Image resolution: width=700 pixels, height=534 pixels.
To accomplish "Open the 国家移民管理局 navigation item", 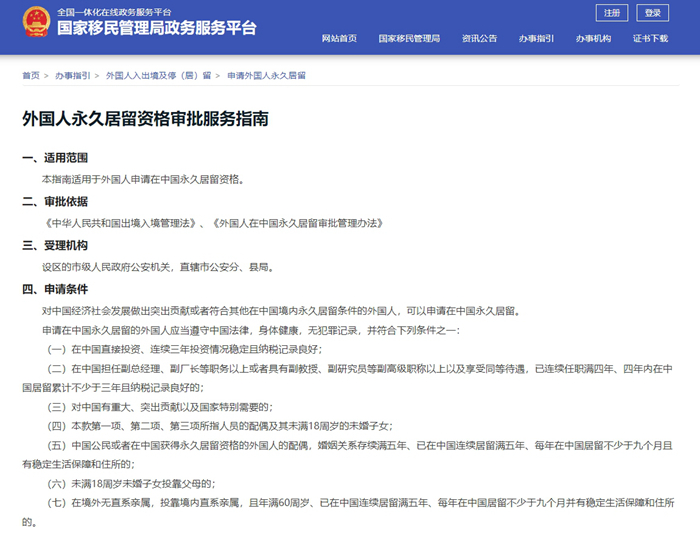I will click(x=409, y=38).
